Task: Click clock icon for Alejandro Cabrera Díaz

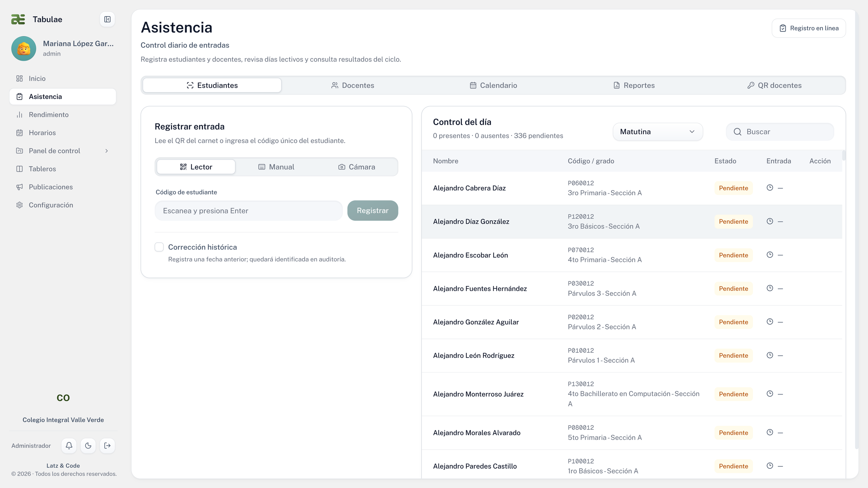Action: [x=770, y=188]
